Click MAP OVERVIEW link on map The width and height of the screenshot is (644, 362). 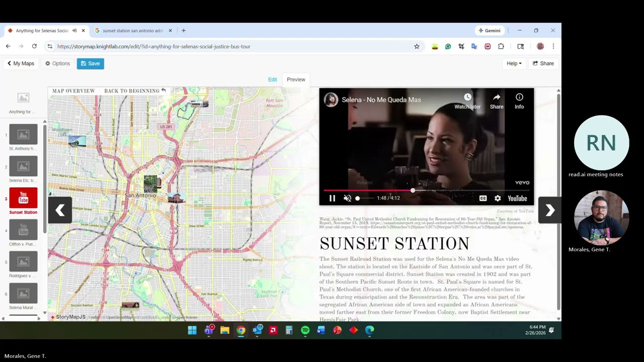[73, 91]
